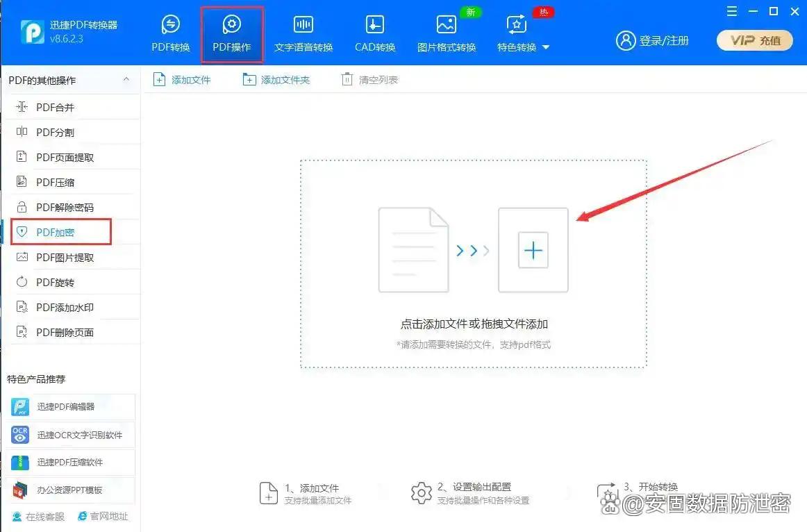Click the PDF压缩 compress icon
Image resolution: width=807 pixels, height=532 pixels.
point(22,182)
